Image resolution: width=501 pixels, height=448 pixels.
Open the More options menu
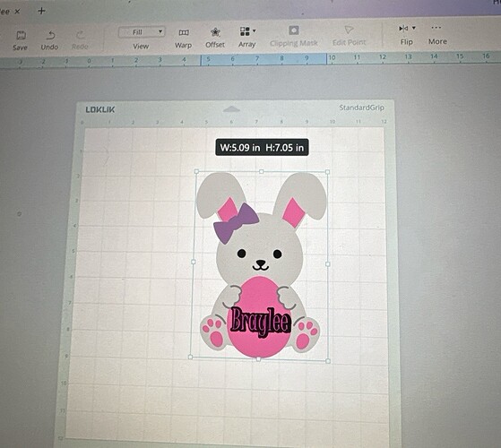point(436,28)
